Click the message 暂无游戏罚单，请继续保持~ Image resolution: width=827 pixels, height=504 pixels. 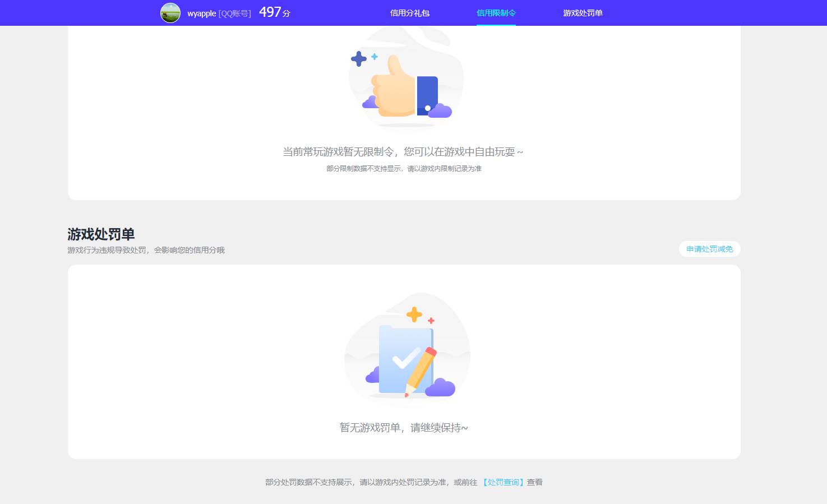click(405, 427)
